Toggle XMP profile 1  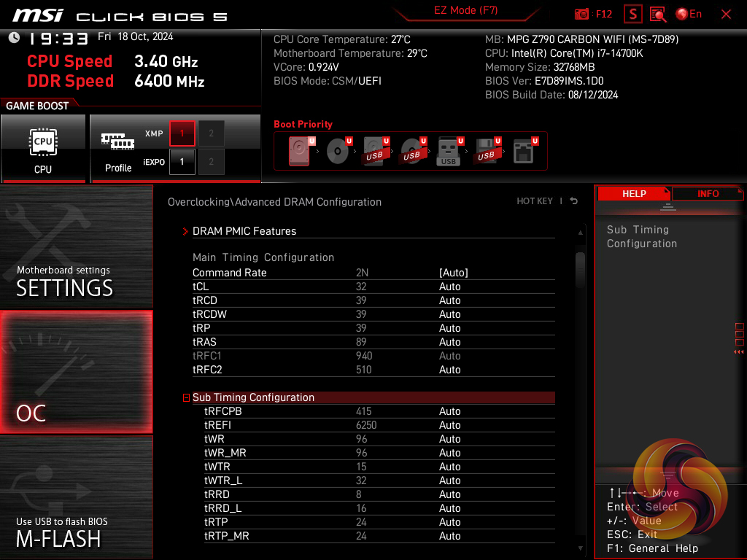[x=182, y=133]
